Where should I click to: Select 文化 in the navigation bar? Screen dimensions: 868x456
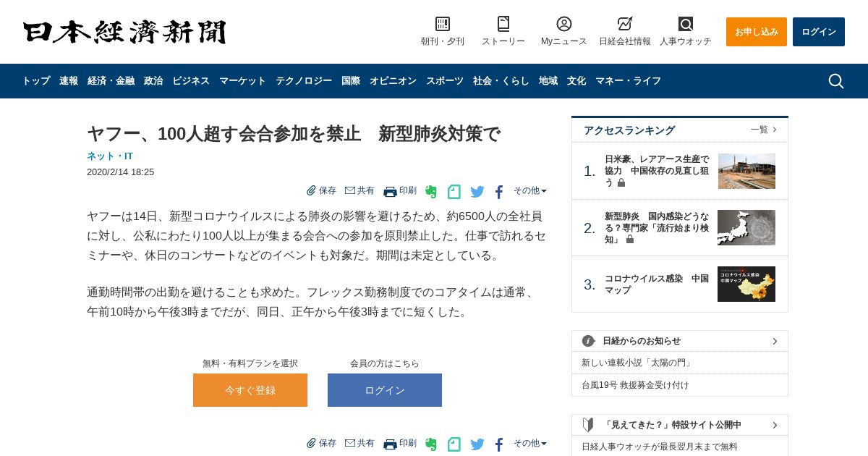pyautogui.click(x=576, y=81)
